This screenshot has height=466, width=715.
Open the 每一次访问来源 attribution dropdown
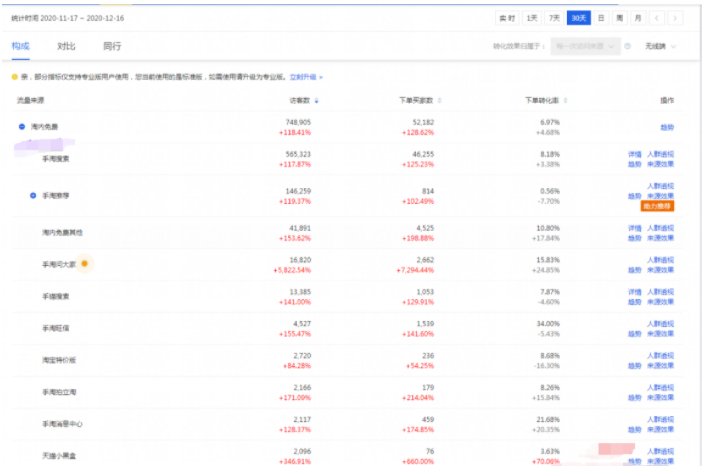click(585, 46)
